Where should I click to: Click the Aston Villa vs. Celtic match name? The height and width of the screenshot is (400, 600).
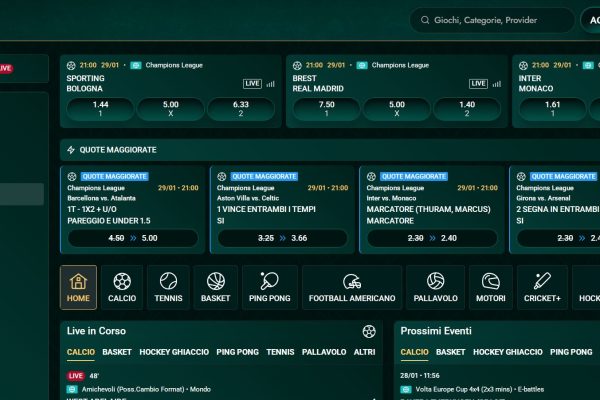coord(248,198)
